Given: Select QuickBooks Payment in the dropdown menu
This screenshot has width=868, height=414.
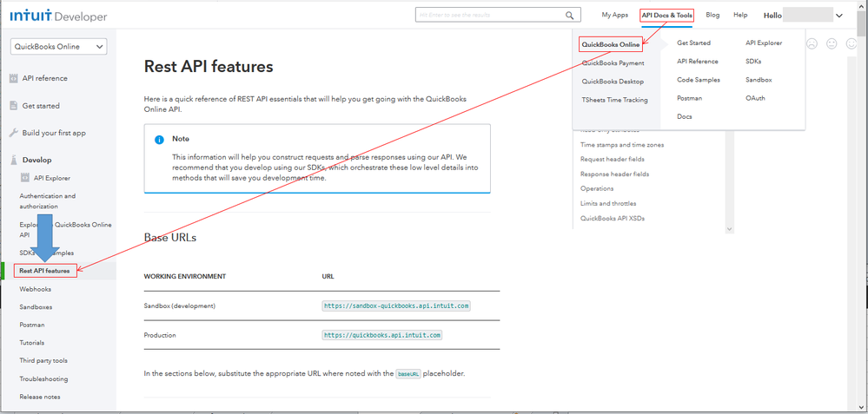Looking at the screenshot, I should pyautogui.click(x=613, y=63).
